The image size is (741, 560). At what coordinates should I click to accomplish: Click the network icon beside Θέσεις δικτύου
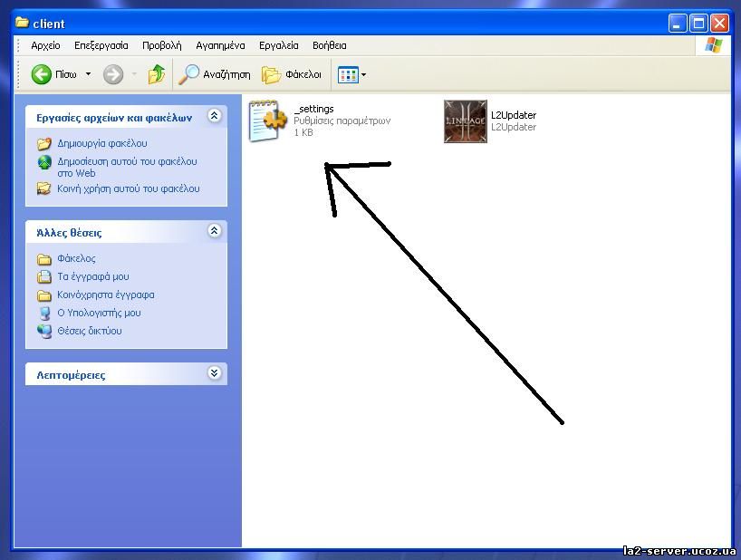coord(44,332)
